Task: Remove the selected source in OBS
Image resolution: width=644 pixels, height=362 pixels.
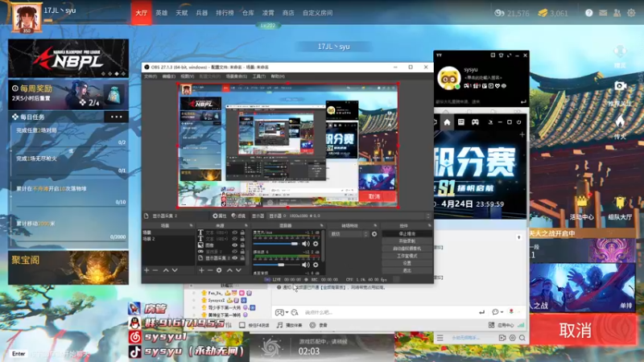Action: click(210, 270)
